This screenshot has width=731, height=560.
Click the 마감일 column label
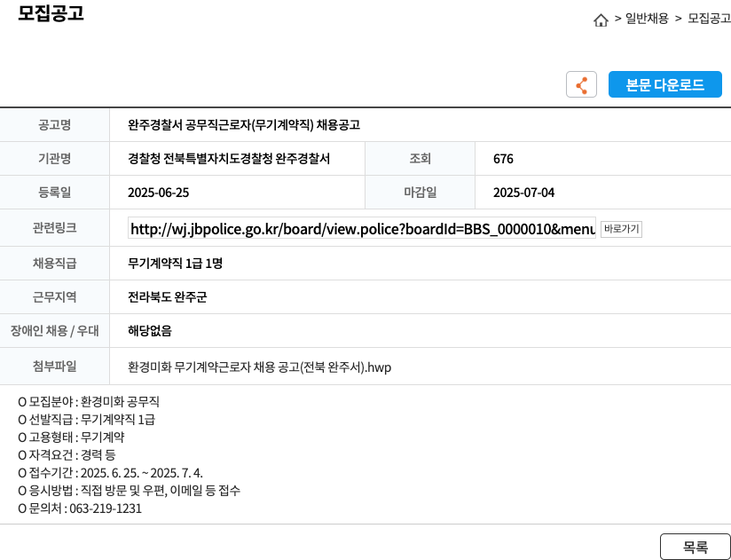click(420, 192)
